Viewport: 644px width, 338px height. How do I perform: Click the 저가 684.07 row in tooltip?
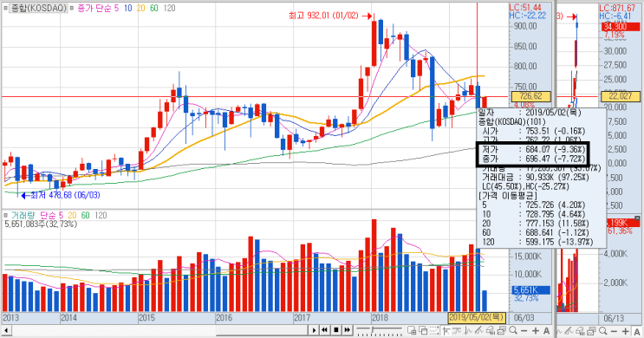pos(533,150)
